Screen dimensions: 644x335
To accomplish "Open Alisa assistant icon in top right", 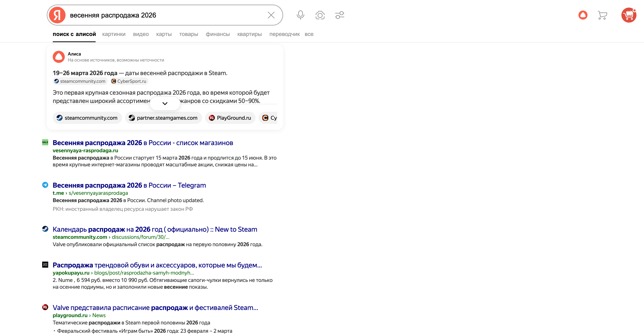I will (x=583, y=15).
